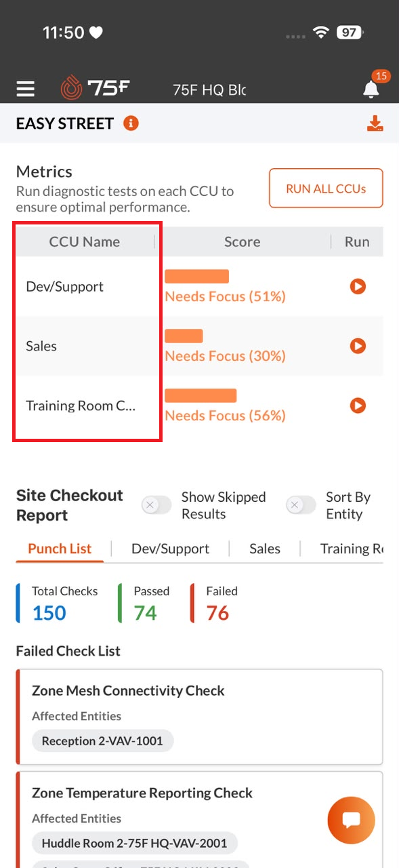Switch to the Dev/Support tab
The height and width of the screenshot is (868, 399).
[x=170, y=549]
